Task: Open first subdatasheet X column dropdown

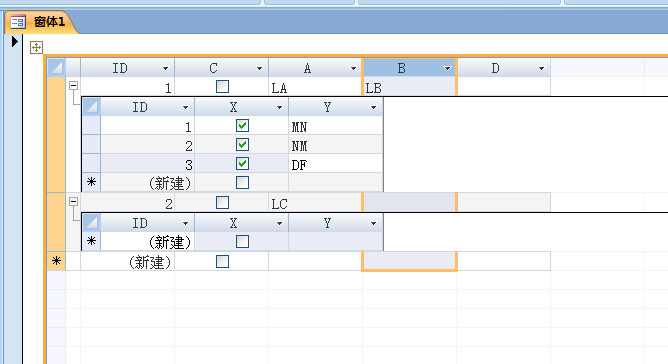Action: [x=279, y=107]
